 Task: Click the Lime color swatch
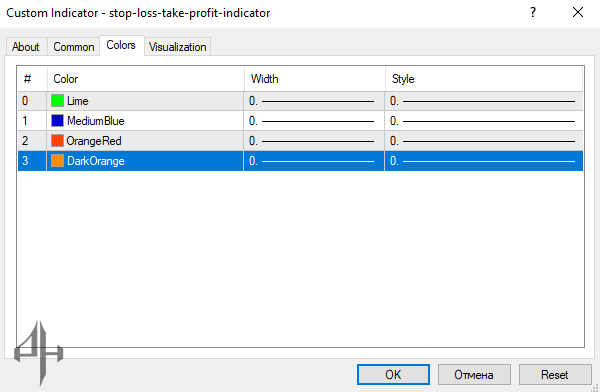57,101
